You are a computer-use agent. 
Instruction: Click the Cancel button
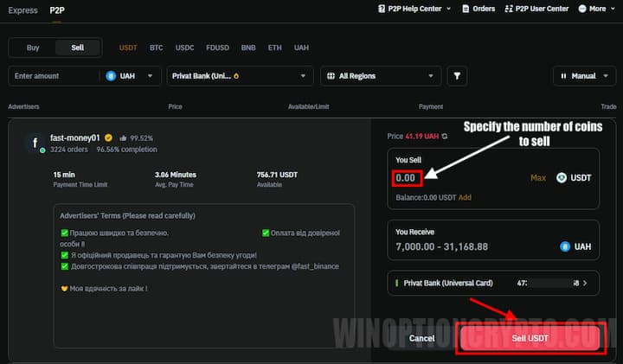coord(421,338)
